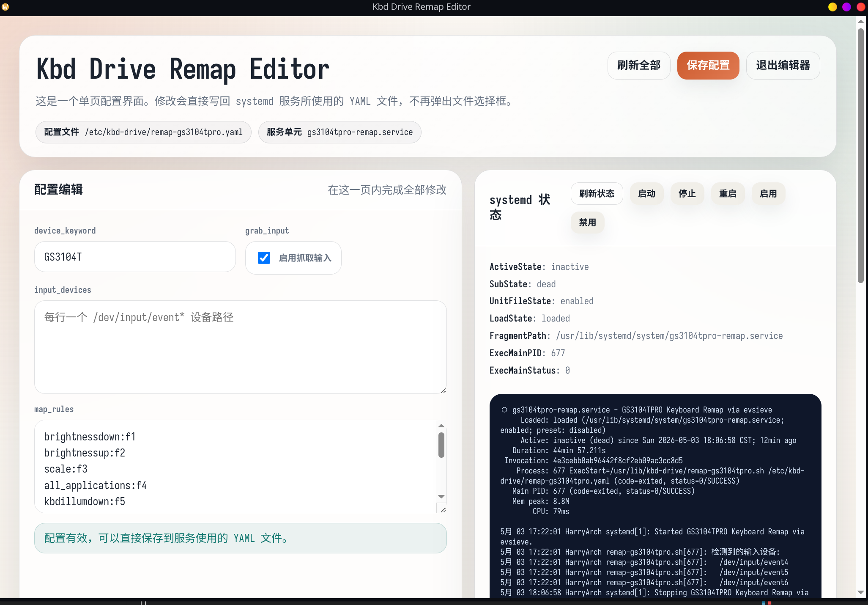Image resolution: width=868 pixels, height=605 pixels.
Task: Click the 配置有效 validation message
Action: (240, 538)
